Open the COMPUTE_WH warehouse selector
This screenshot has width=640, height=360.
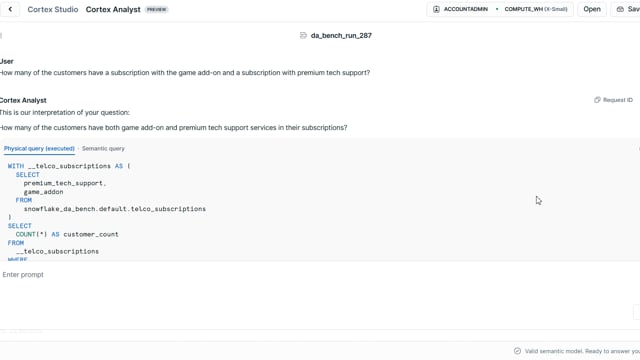536,9
